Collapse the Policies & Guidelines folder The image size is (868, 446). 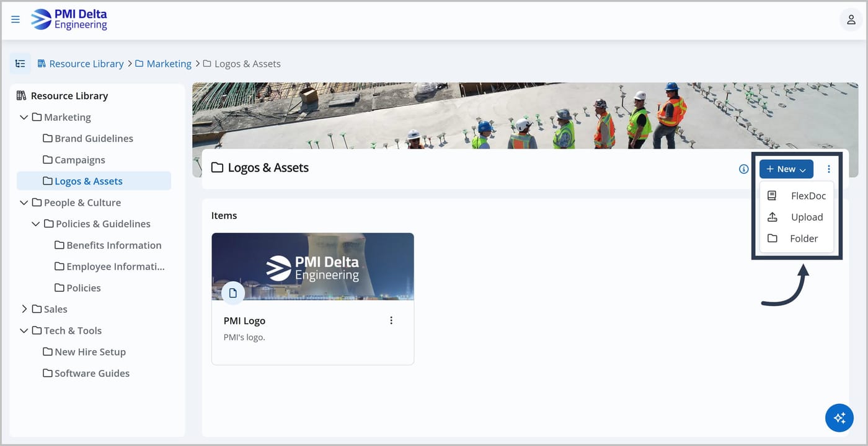[36, 224]
